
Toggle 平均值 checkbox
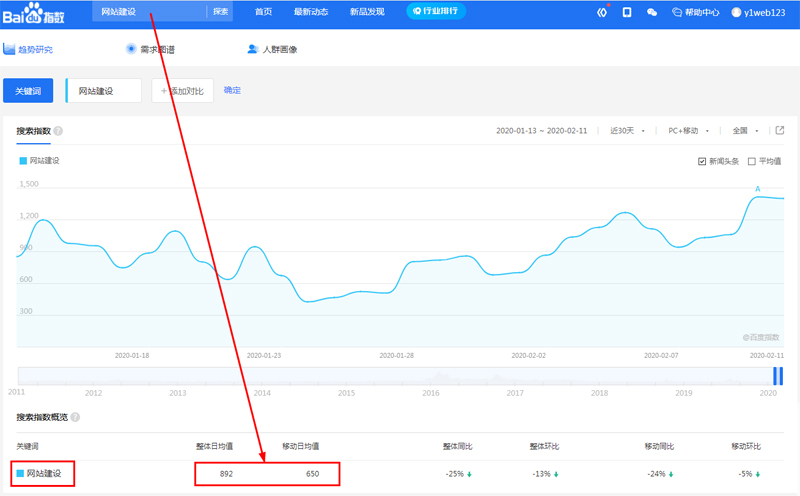(752, 161)
